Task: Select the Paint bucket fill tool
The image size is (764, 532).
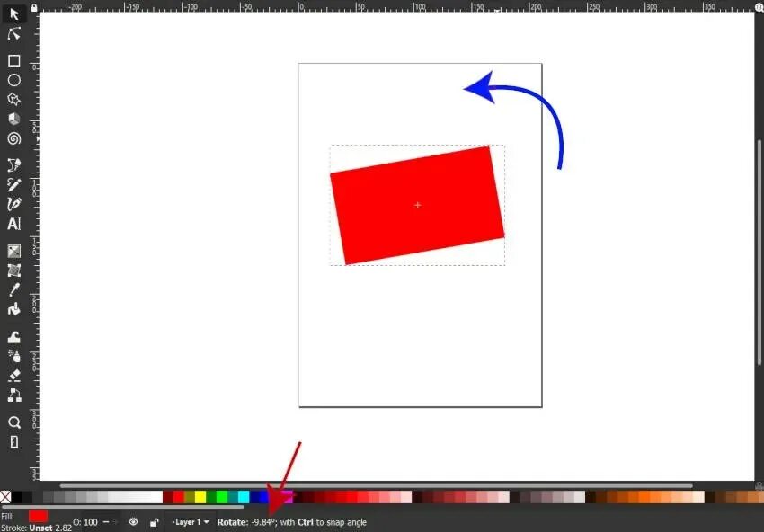Action: pyautogui.click(x=13, y=309)
